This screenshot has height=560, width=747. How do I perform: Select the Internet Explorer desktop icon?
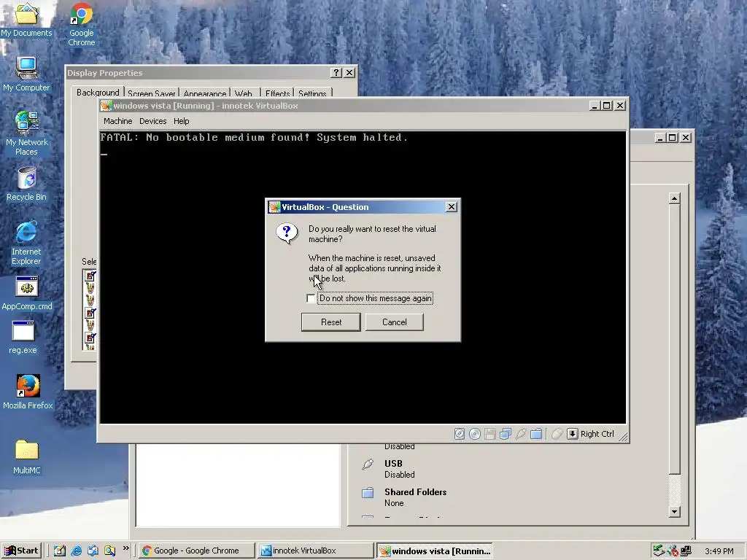[x=26, y=243]
